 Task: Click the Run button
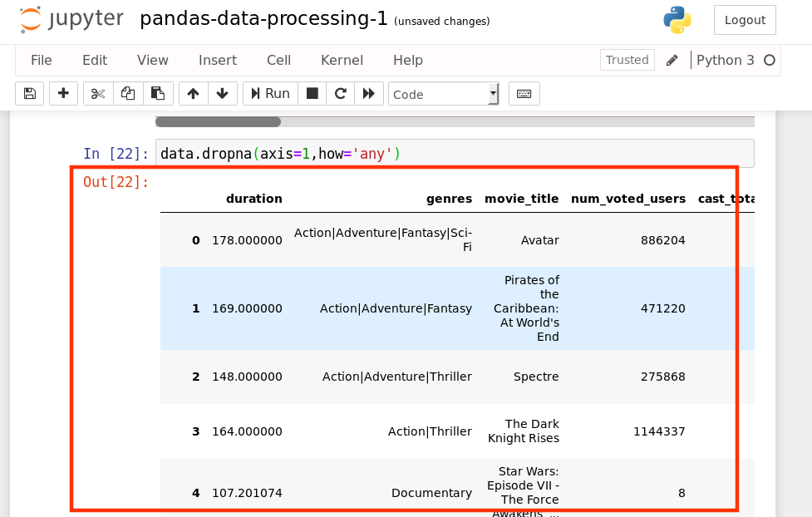tap(269, 93)
